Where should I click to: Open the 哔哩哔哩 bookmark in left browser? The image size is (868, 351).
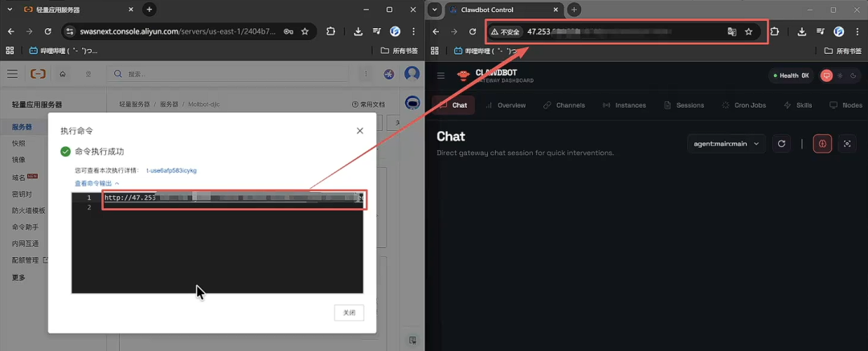click(x=63, y=51)
